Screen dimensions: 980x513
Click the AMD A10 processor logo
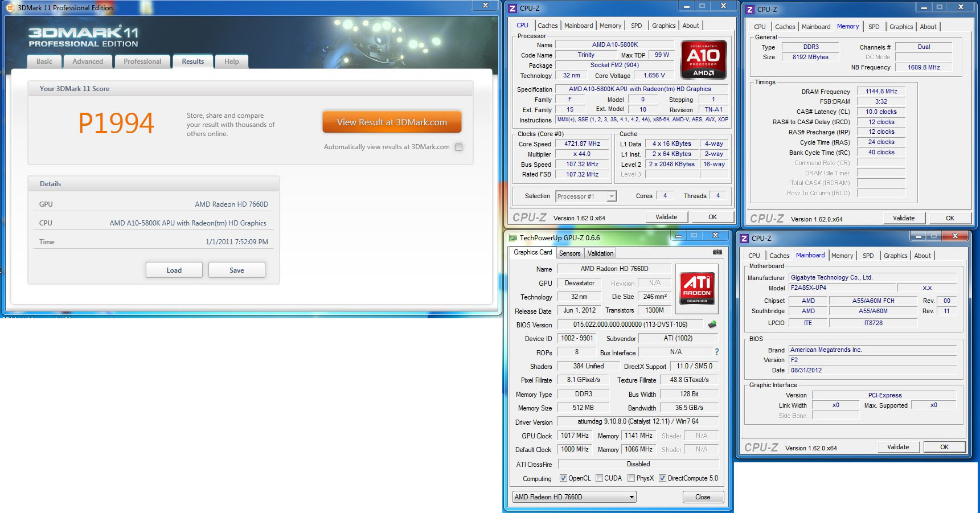(x=704, y=59)
